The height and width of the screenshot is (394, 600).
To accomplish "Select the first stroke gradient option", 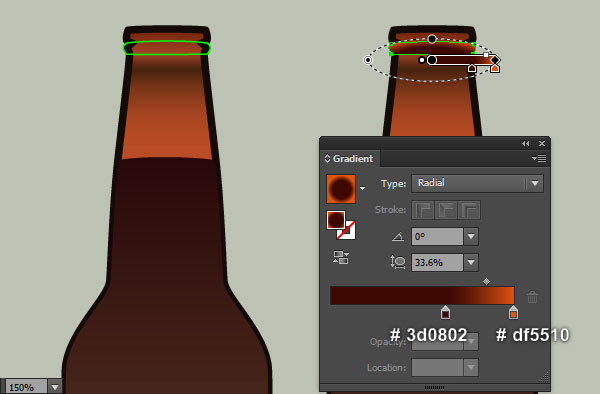I will pos(423,210).
